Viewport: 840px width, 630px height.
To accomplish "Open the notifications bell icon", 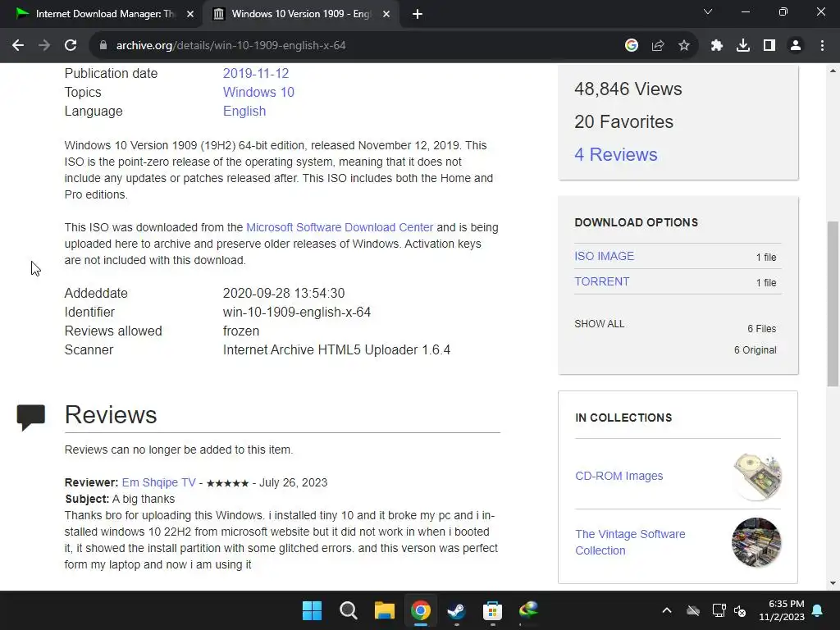I will pos(818,610).
